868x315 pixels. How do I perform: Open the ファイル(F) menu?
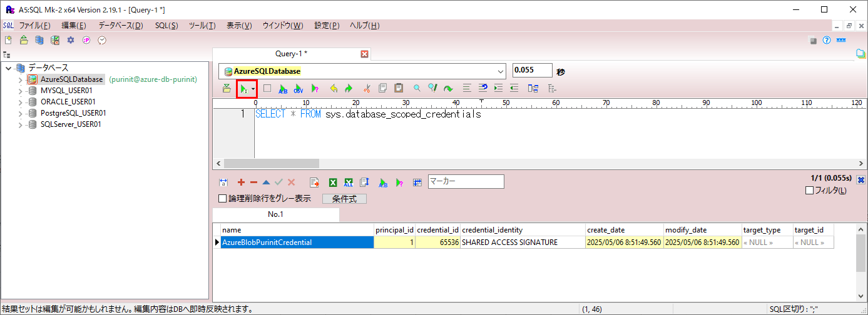coord(35,26)
